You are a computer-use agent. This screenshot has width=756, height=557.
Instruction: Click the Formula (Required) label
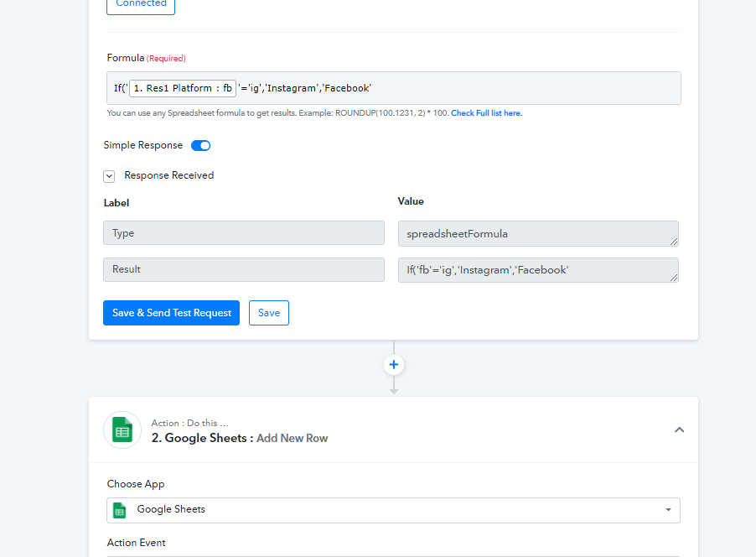pyautogui.click(x=146, y=58)
